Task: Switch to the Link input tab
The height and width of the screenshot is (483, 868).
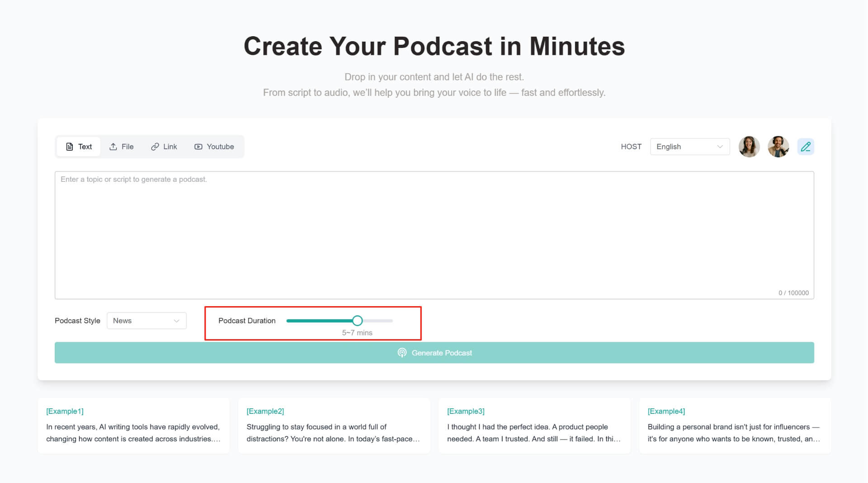Action: pos(164,147)
